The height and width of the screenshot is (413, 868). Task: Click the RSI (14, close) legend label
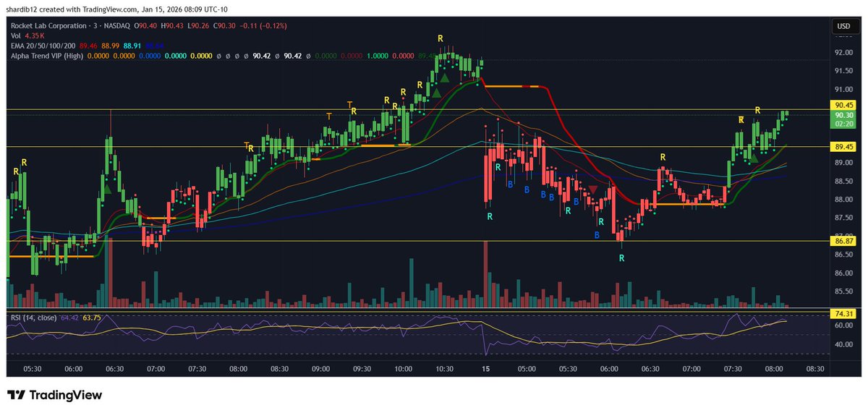point(33,316)
